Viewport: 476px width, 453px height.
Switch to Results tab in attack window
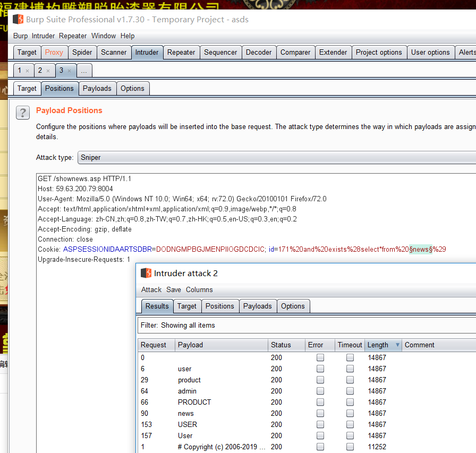point(157,306)
